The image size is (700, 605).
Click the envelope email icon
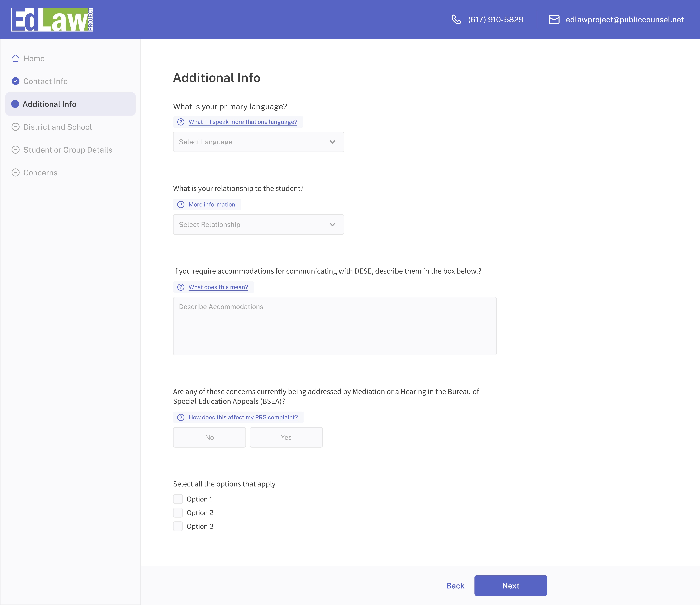pyautogui.click(x=554, y=20)
